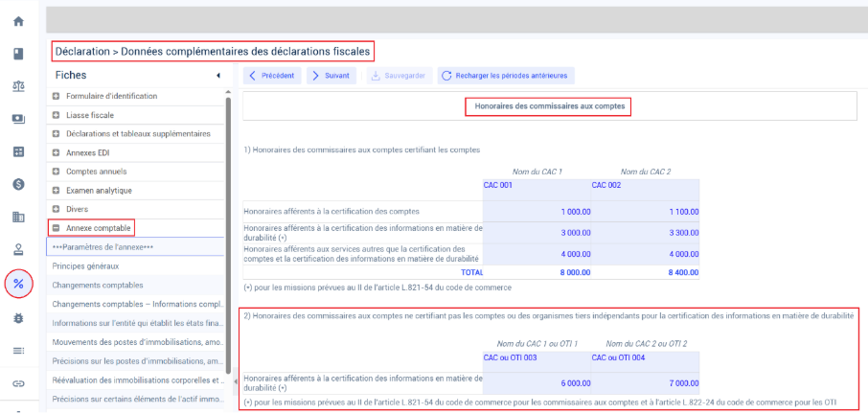Click the 8 000.00 total cell
The height and width of the screenshot is (414, 868).
click(x=537, y=272)
